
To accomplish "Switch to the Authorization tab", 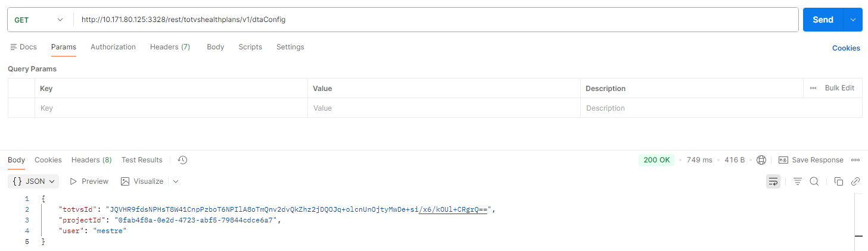I will (113, 47).
